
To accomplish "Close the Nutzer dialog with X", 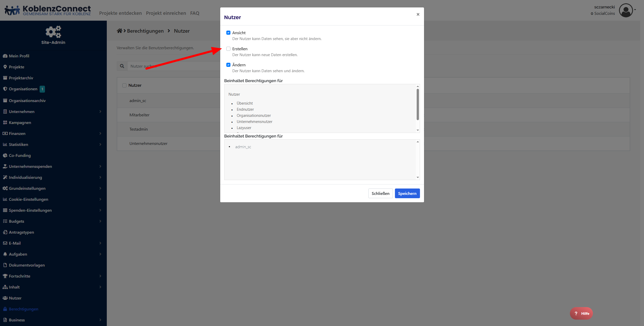I will point(418,14).
